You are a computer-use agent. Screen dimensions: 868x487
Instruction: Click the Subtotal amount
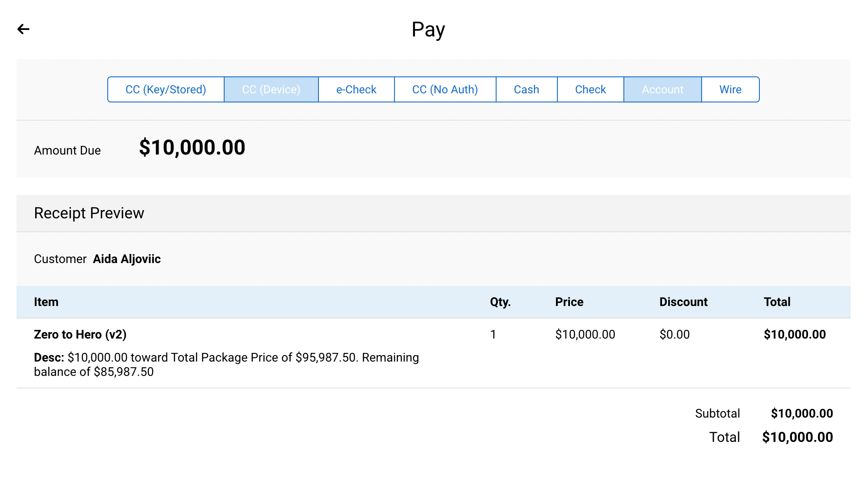click(802, 413)
